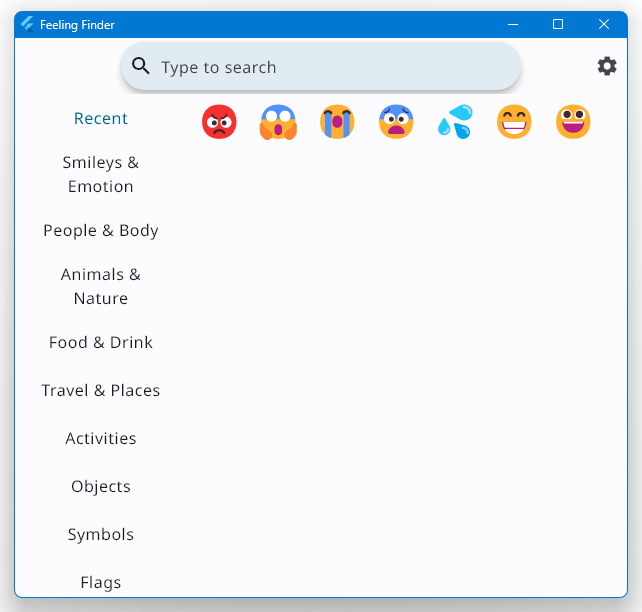642x612 pixels.
Task: Focus the Type to search field
Action: tap(321, 66)
